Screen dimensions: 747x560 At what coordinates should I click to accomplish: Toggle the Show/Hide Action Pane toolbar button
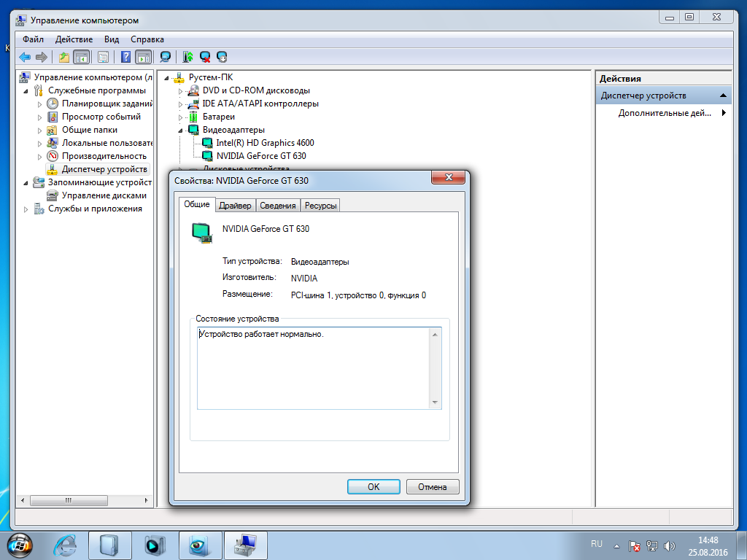144,57
